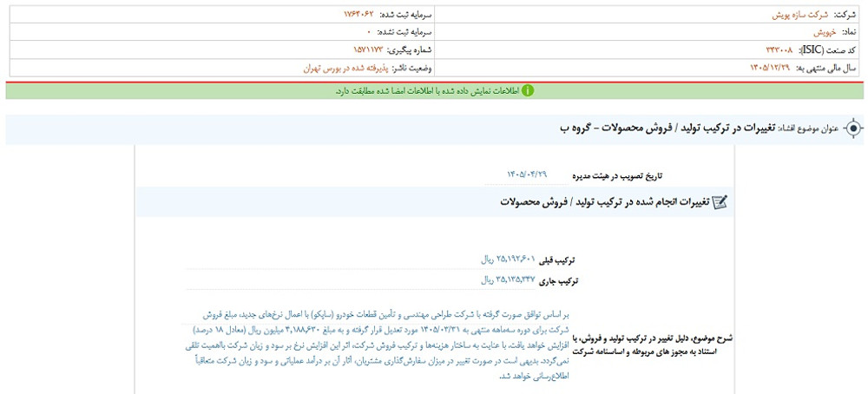Click the disclosure title تغییرات در ترکیب تولید – گروه ب
This screenshot has height=394, width=868.
(x=667, y=128)
